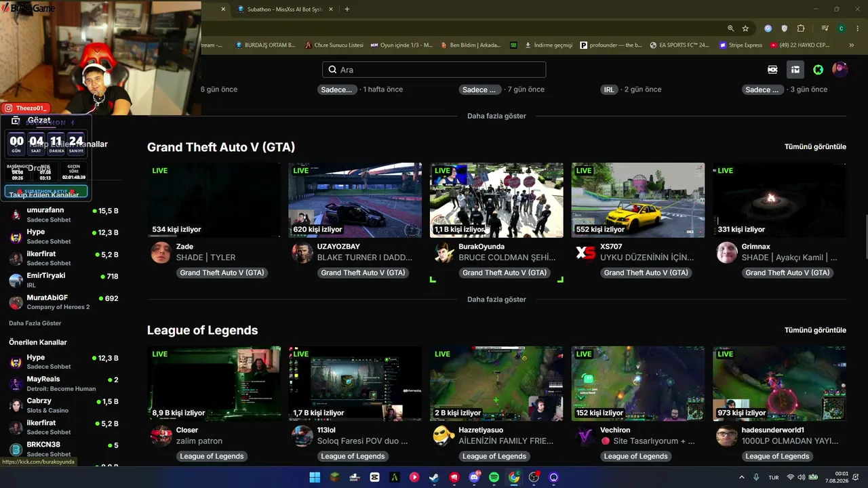This screenshot has width=868, height=488.
Task: Open hadesunderworld1's channel avatar
Action: click(x=727, y=436)
